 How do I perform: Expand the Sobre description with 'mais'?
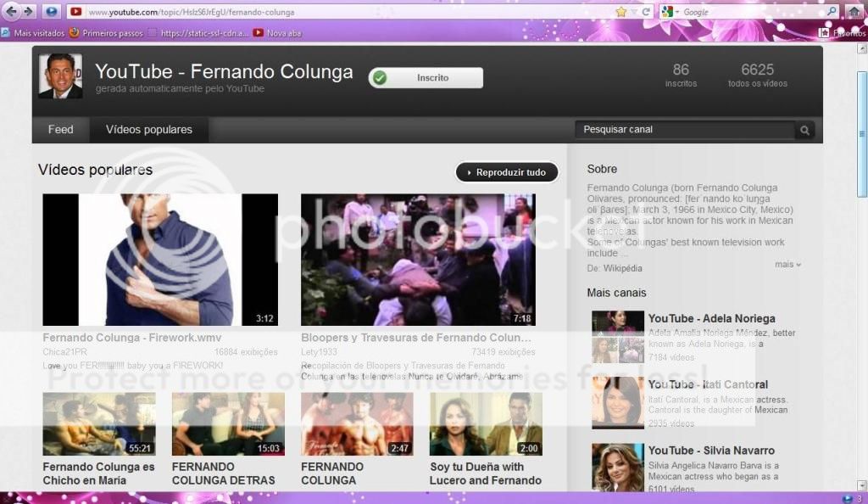click(787, 265)
